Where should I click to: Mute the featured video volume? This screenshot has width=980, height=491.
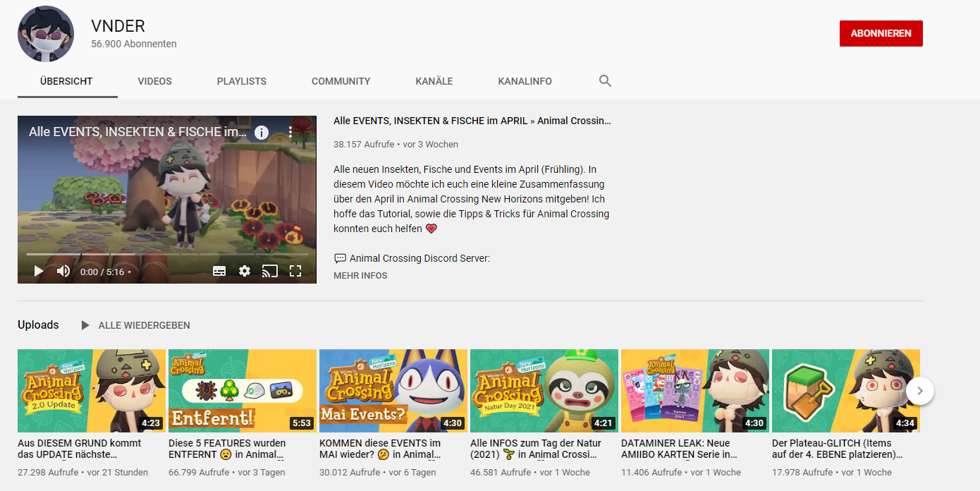click(x=63, y=271)
